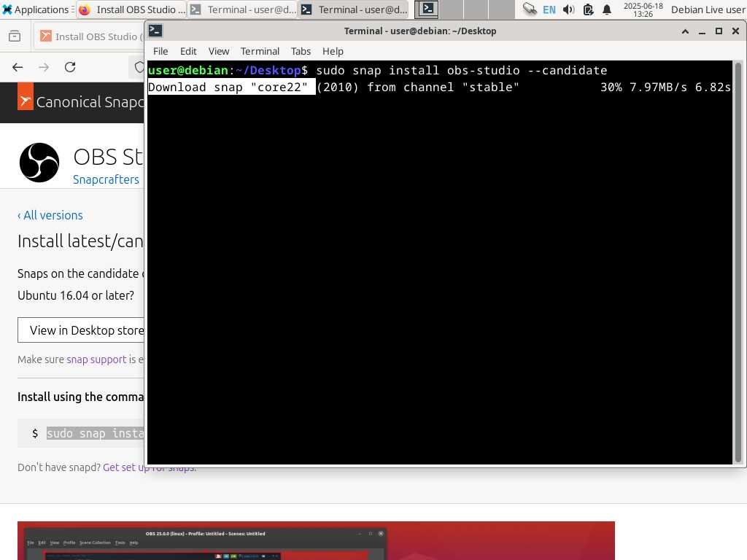Click the Canonical Snapcraft logo
The width and height of the screenshot is (747, 560).
[80, 98]
